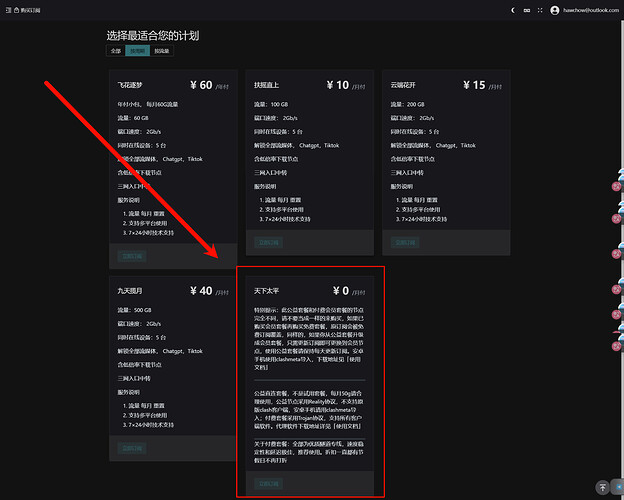Click the 流量: 500 GB line
The image size is (624, 500).
tap(135, 310)
